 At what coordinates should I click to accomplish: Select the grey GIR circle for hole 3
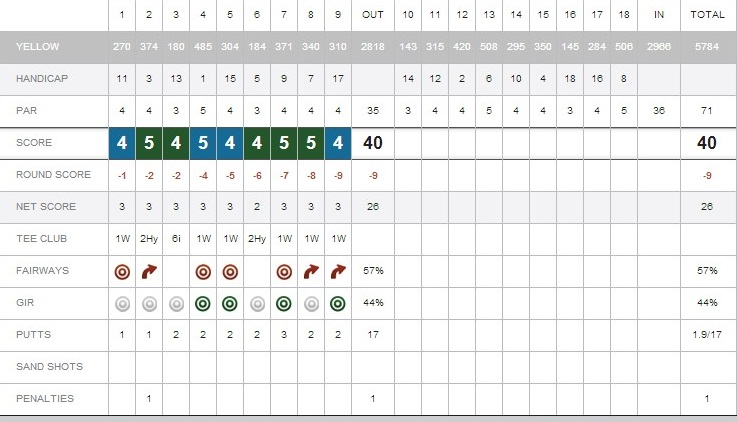[x=176, y=303]
